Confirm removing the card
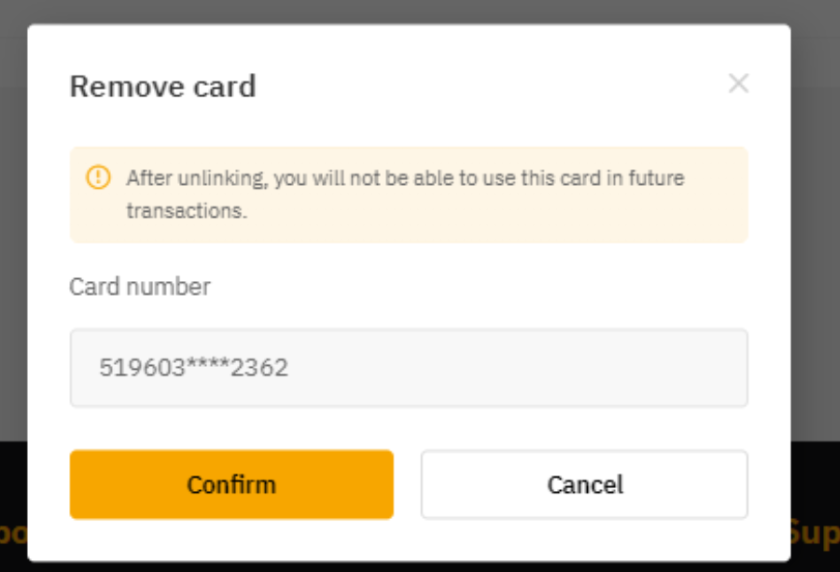 pyautogui.click(x=231, y=485)
